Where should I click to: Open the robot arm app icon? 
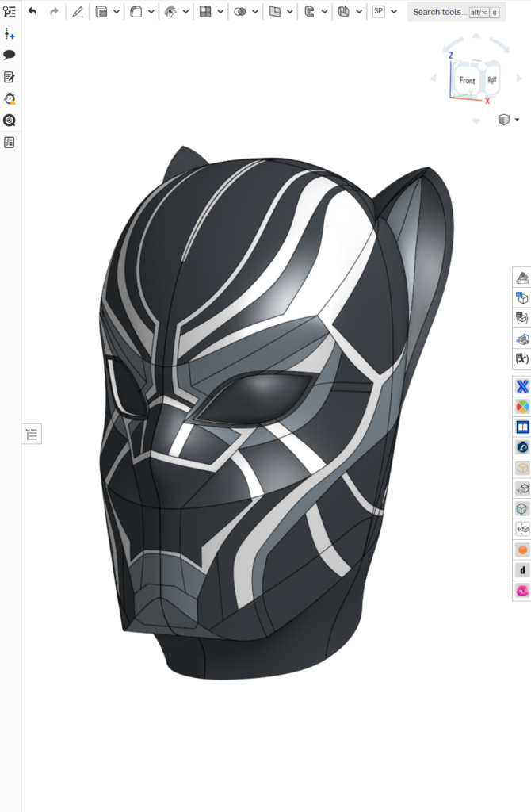(522, 447)
